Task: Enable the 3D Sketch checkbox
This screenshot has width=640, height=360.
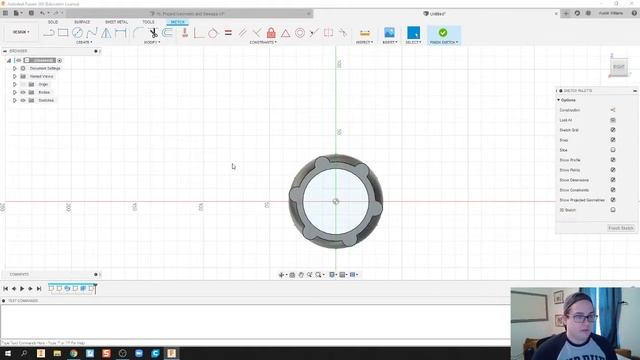Action: click(x=613, y=210)
